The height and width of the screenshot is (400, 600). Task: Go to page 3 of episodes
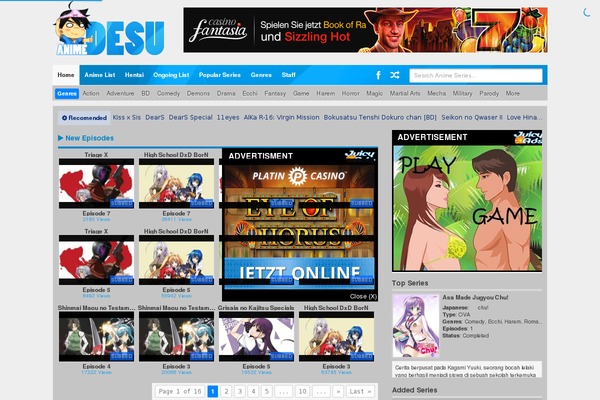click(240, 391)
